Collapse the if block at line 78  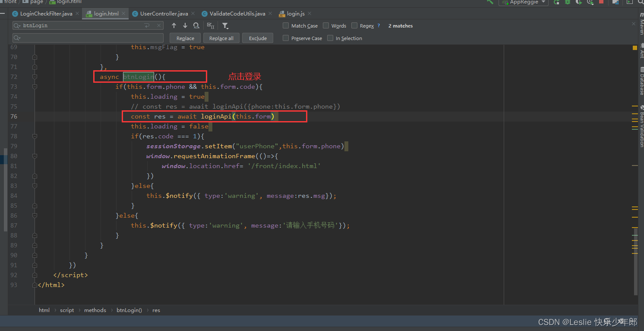pos(35,136)
